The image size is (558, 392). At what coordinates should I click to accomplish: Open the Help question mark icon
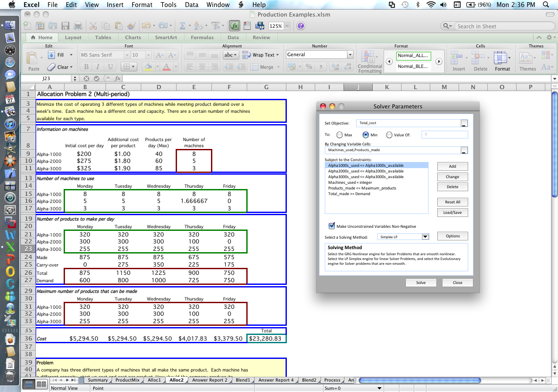(301, 26)
